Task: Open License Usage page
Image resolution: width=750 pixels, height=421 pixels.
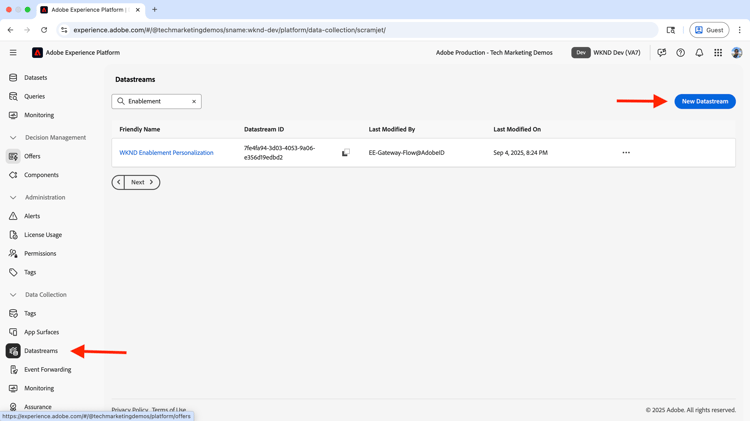Action: pyautogui.click(x=43, y=234)
